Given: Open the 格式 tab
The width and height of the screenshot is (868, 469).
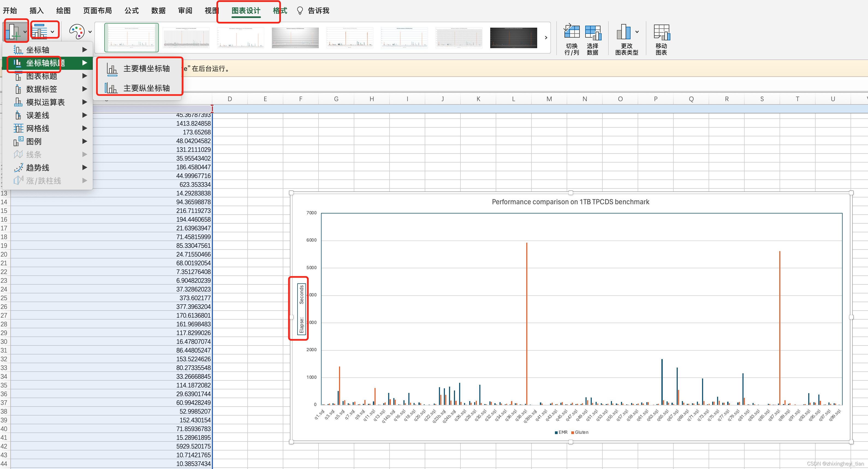Looking at the screenshot, I should click(280, 11).
